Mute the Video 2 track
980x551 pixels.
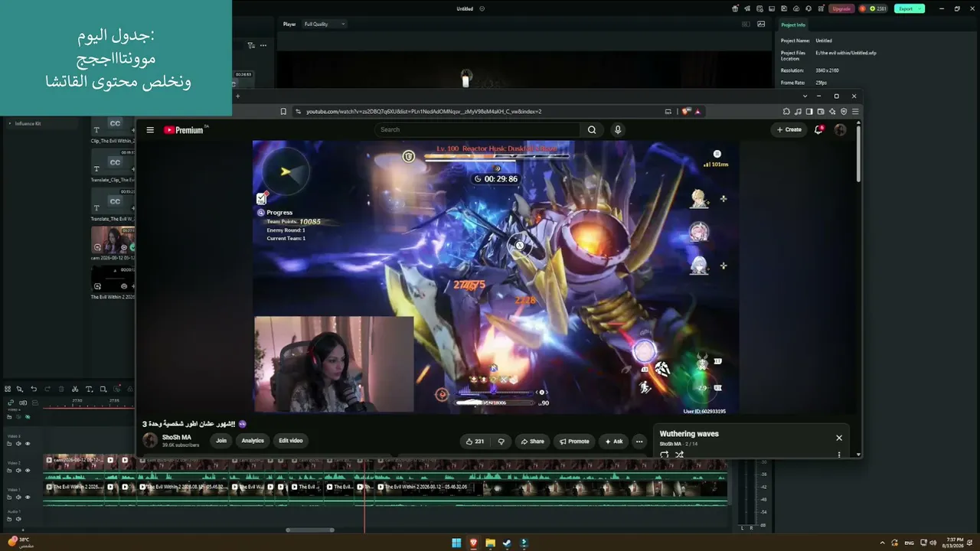click(x=19, y=471)
